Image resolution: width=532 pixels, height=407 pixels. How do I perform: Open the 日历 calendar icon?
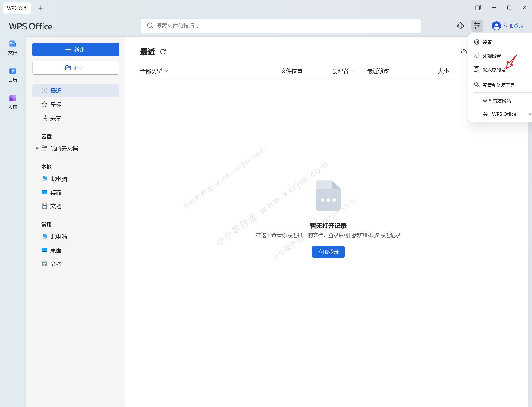(12, 75)
